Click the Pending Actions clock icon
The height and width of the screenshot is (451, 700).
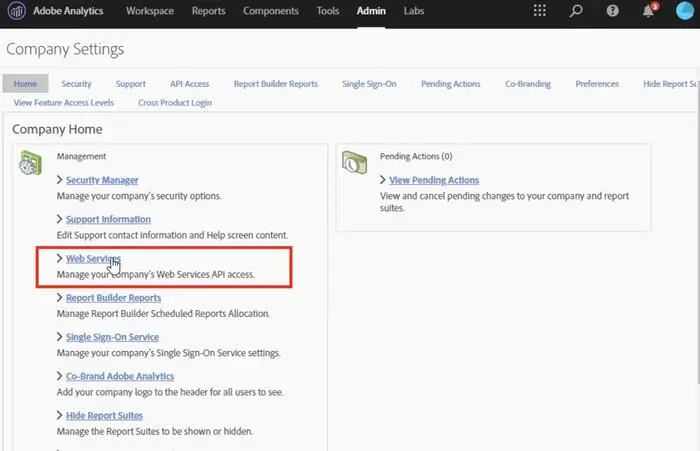(x=354, y=162)
